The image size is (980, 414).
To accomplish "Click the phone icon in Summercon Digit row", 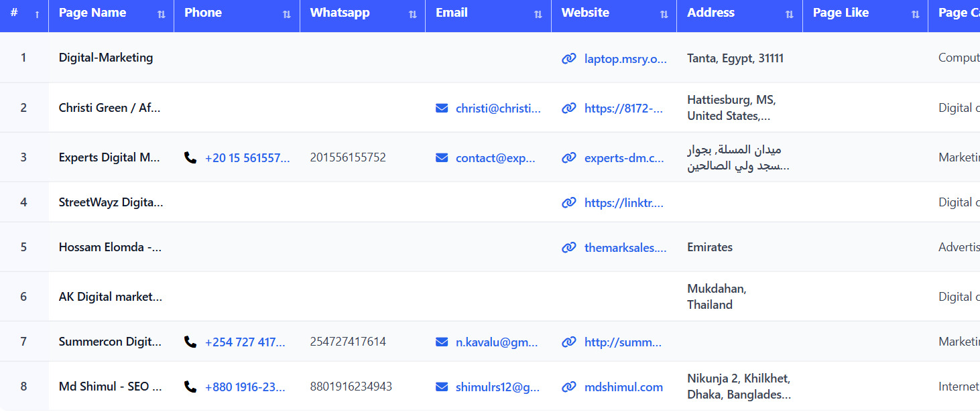I will (190, 341).
